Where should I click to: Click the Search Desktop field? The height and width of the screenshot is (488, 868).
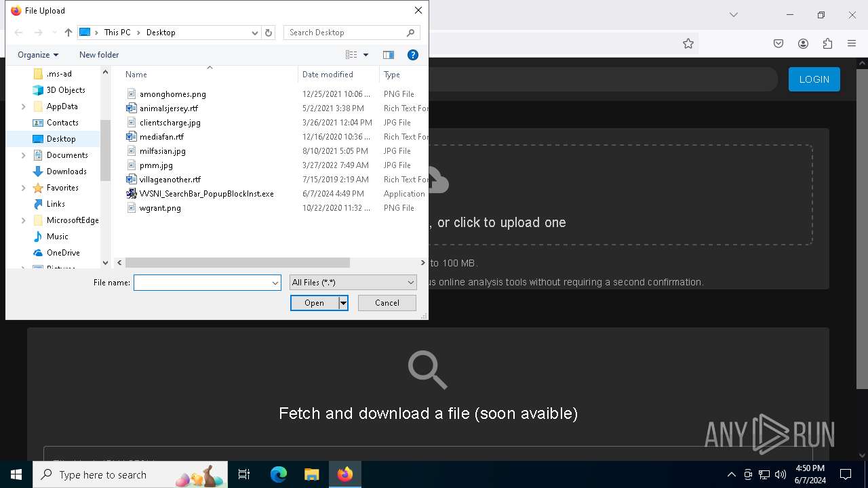pyautogui.click(x=351, y=33)
